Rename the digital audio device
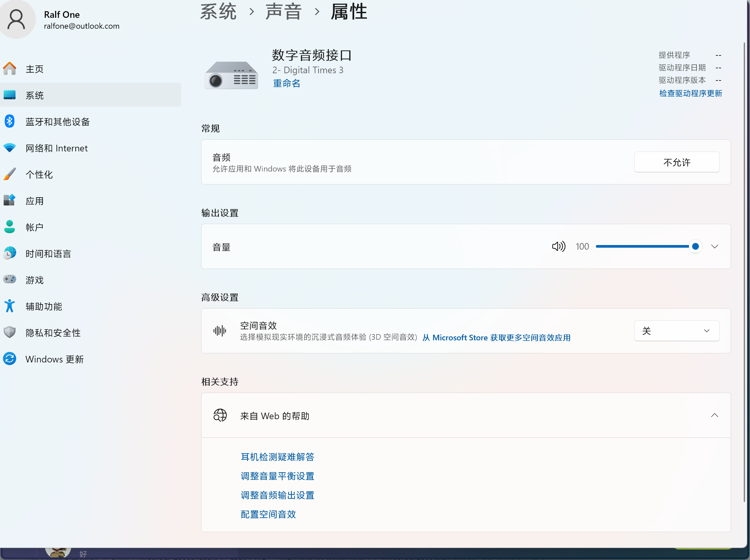This screenshot has height=560, width=750. (286, 83)
